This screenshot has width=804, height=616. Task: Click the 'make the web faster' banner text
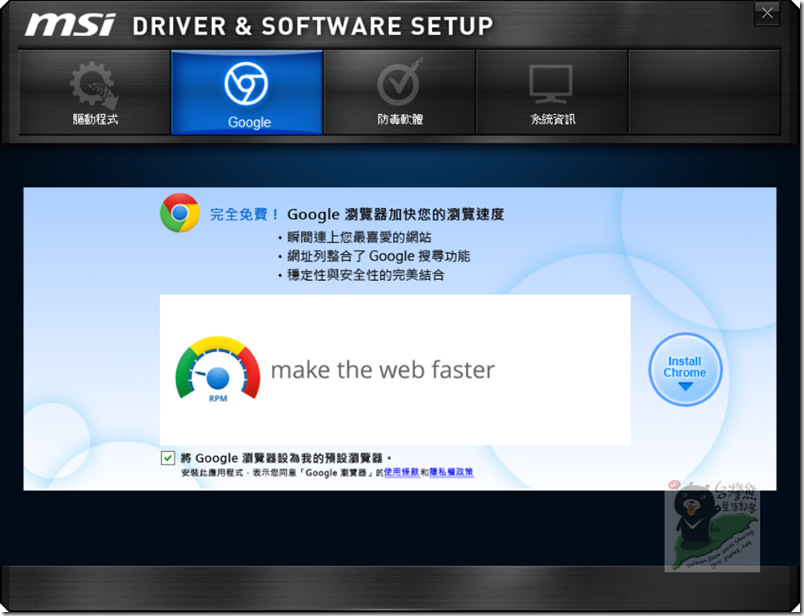click(x=383, y=370)
